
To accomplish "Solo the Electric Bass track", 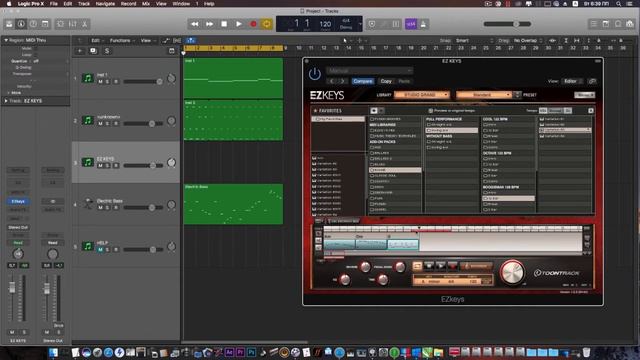I will coord(108,207).
